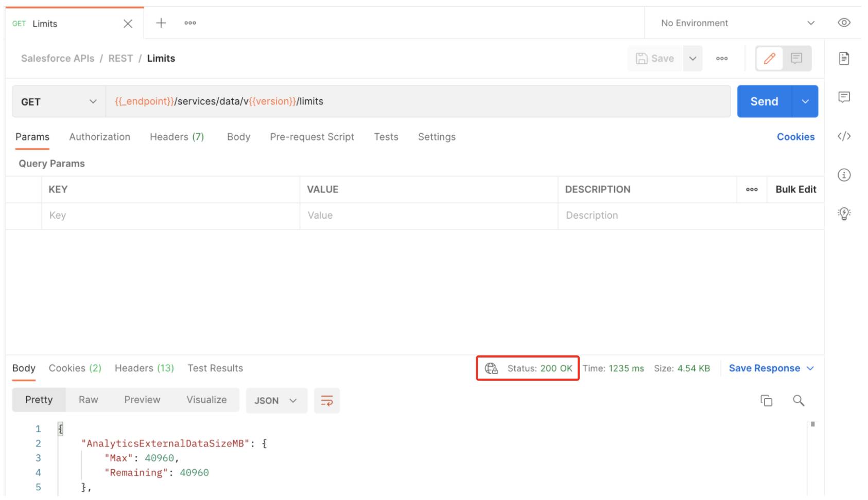
Task: Click REST breadcrumb
Action: (120, 59)
